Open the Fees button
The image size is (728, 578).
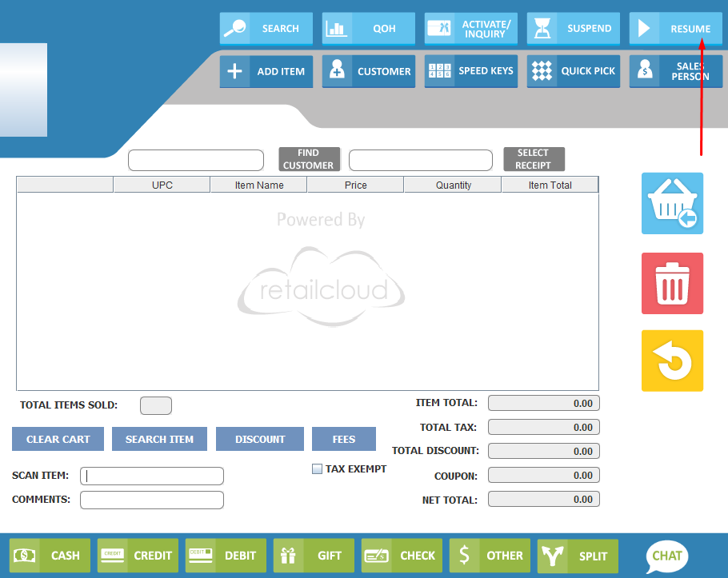[343, 439]
